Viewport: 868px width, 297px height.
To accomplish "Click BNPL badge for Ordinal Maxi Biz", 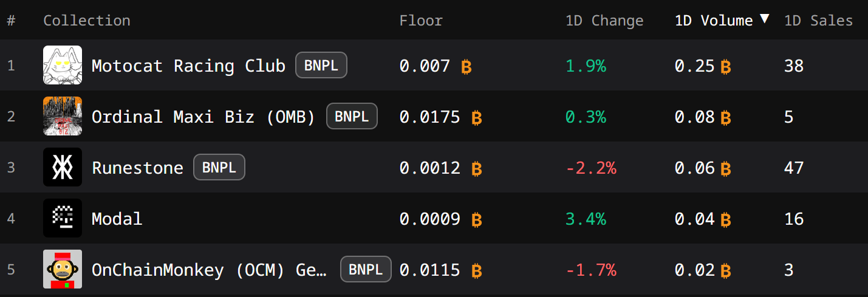I will 352,117.
